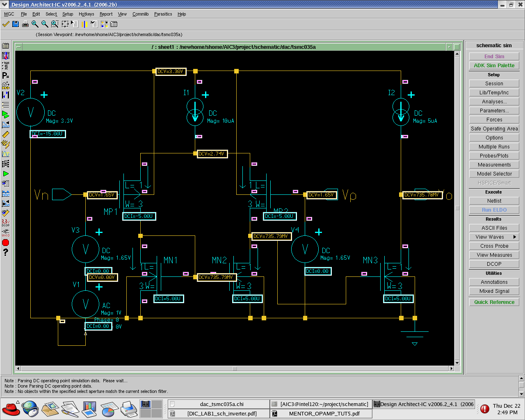This screenshot has height=420, width=525.
Task: Click the Run ELDO button
Action: (494, 210)
